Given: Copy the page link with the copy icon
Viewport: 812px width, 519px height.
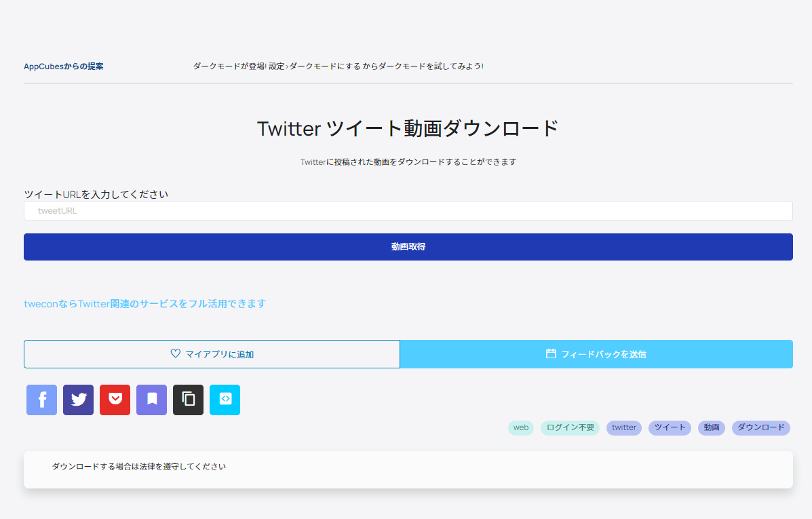Looking at the screenshot, I should coord(188,400).
